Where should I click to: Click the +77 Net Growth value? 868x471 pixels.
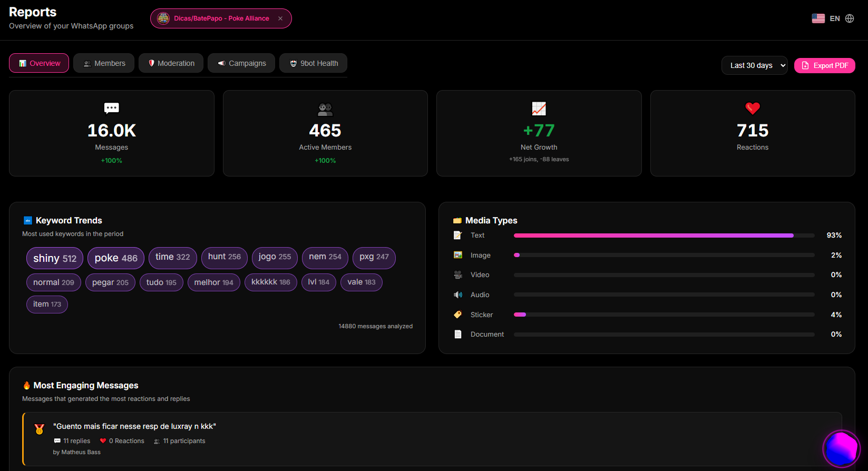point(539,130)
